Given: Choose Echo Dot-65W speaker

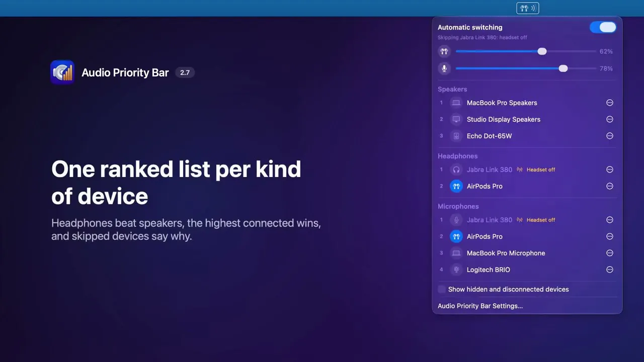Looking at the screenshot, I should (x=527, y=136).
